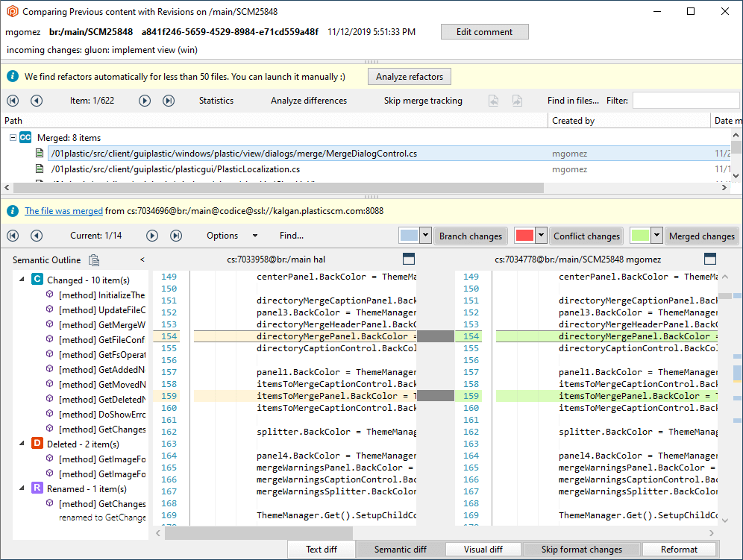Open 'The file was merged' link
743x560 pixels.
63,211
